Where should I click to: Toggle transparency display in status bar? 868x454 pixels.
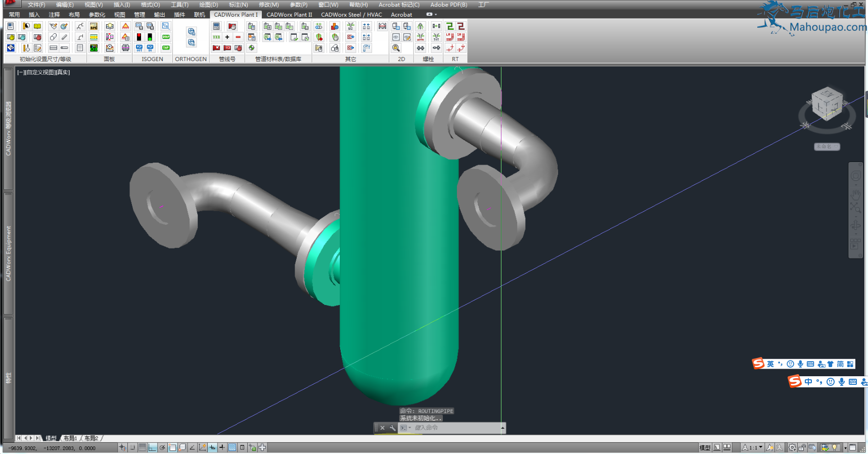point(232,447)
